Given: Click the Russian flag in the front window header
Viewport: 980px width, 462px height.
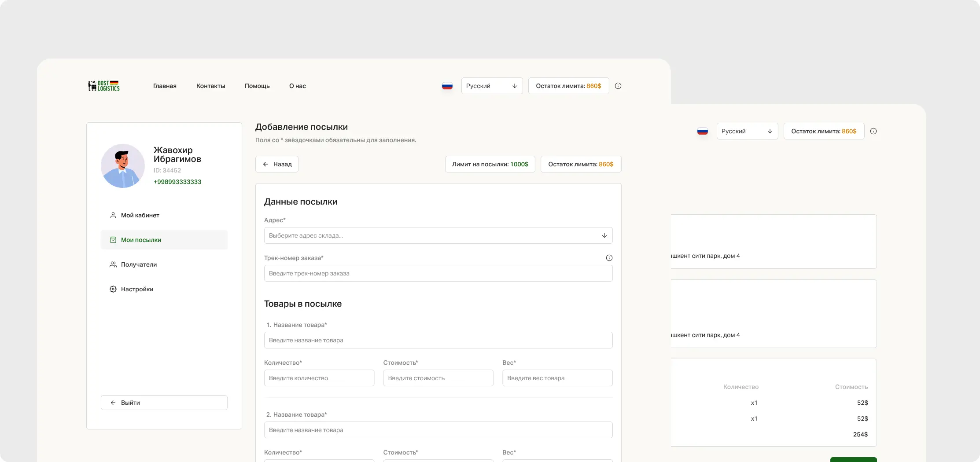Looking at the screenshot, I should pos(447,86).
